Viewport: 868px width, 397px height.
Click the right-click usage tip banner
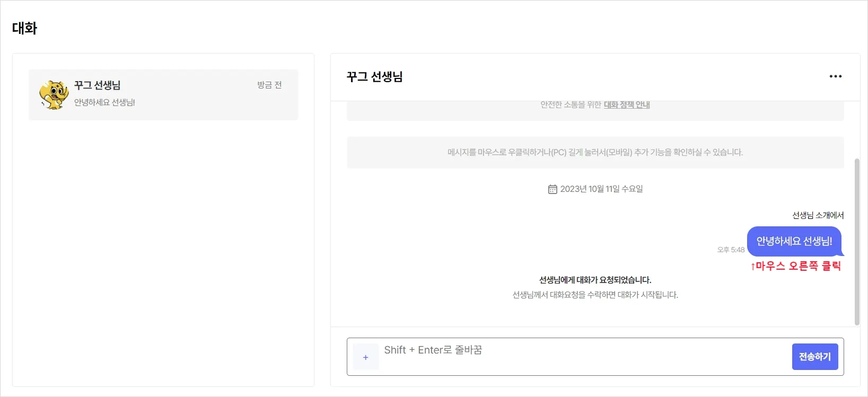595,153
